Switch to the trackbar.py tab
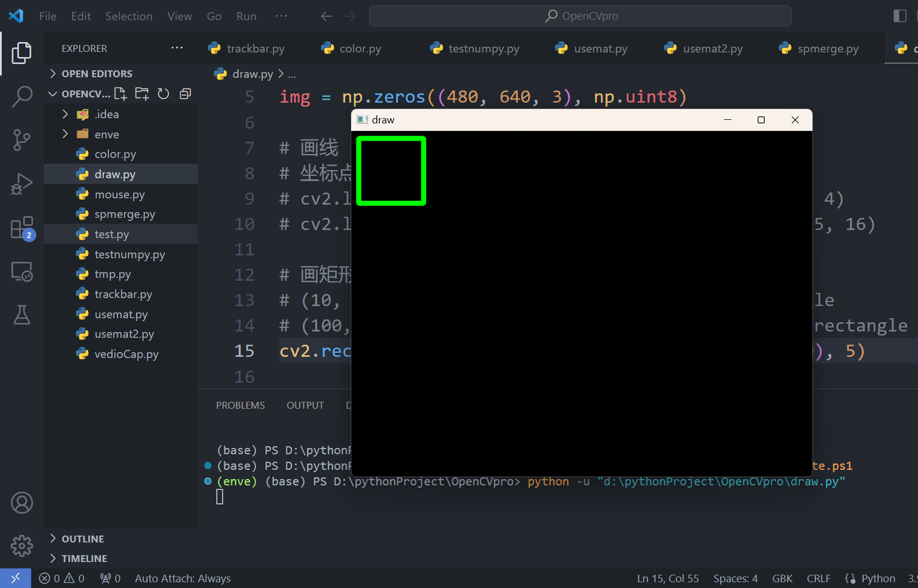Viewport: 918px width, 588px height. coord(254,48)
